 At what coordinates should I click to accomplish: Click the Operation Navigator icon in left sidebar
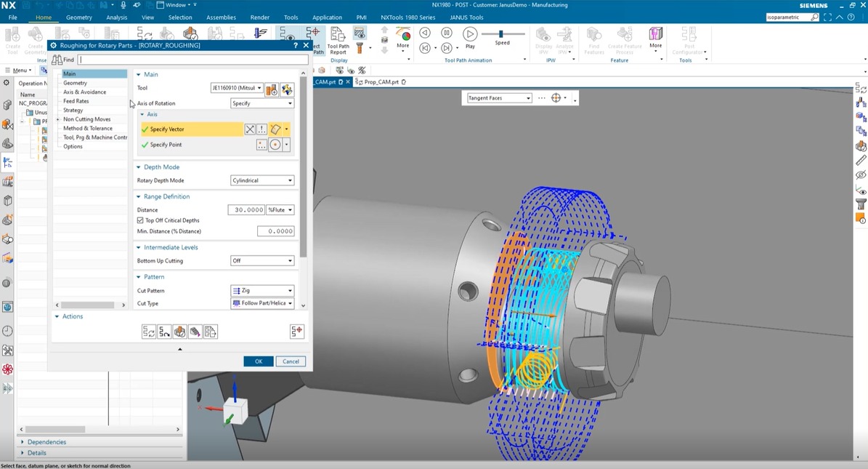7,162
